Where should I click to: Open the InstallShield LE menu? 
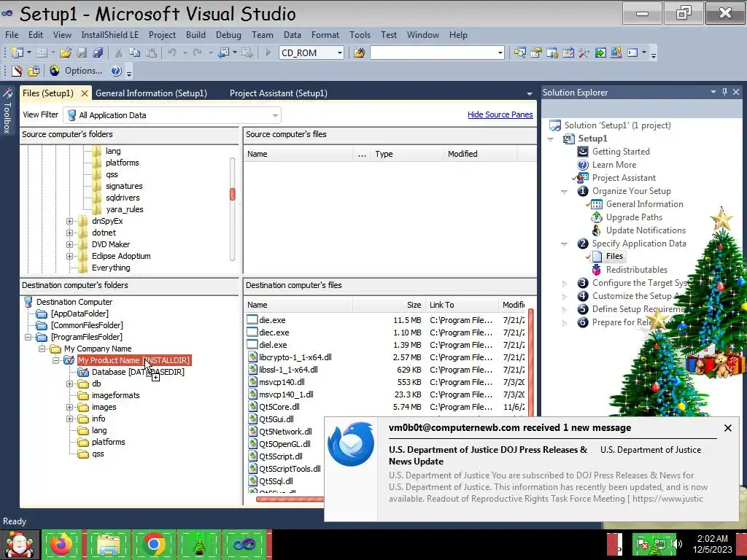tap(109, 35)
